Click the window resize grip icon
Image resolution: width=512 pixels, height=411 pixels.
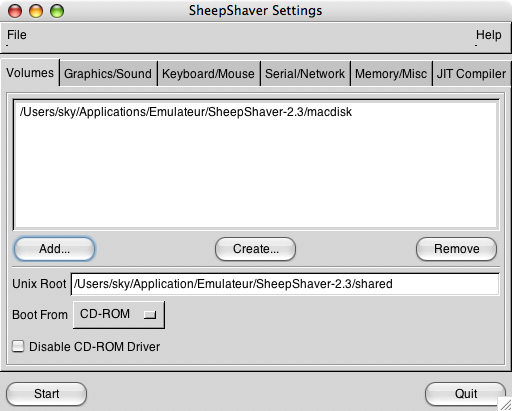[505, 404]
